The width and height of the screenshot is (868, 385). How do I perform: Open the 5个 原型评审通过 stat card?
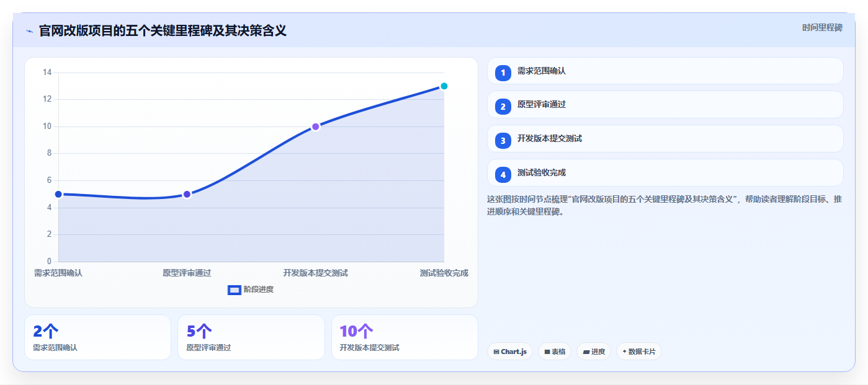pos(251,337)
